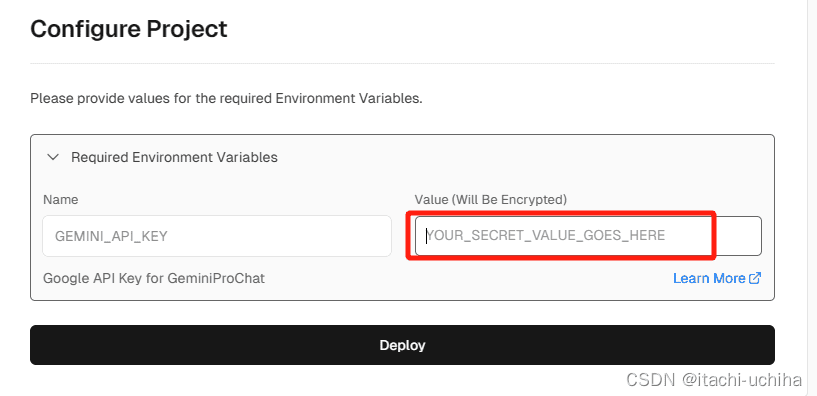This screenshot has height=396, width=817.
Task: Focus the GEMINI_API_KEY name field
Action: [x=217, y=236]
